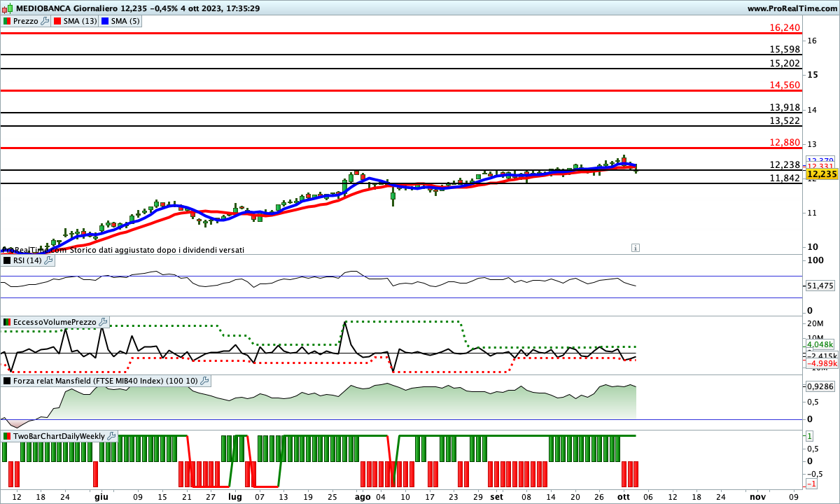The height and width of the screenshot is (504, 840).
Task: Click the RSI value 51,475 on the axis
Action: (x=820, y=286)
